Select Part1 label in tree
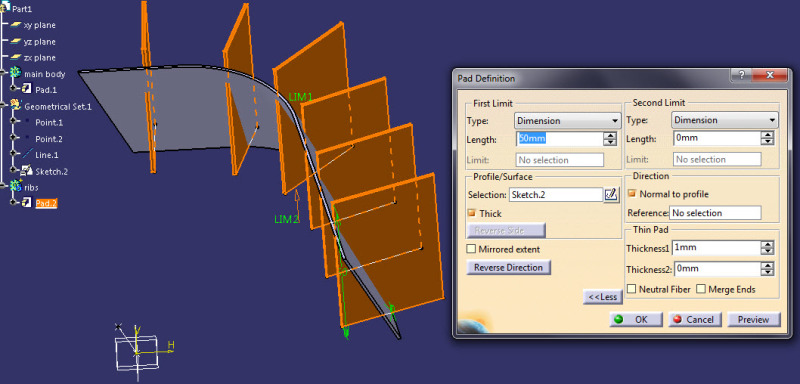The width and height of the screenshot is (800, 384). pyautogui.click(x=22, y=9)
